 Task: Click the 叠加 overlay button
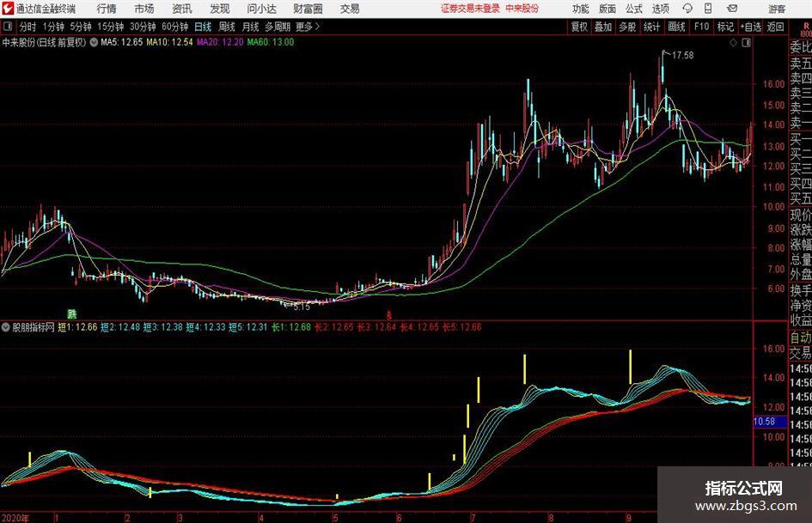tap(603, 27)
